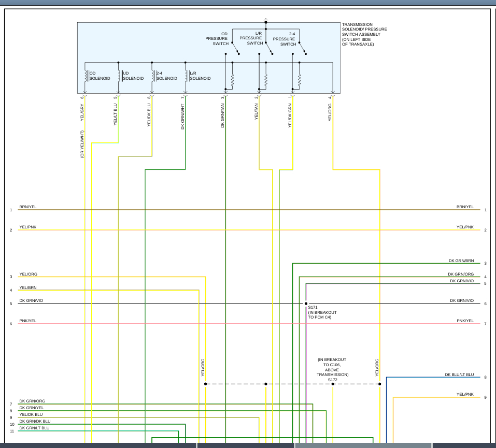The height and width of the screenshot is (448, 496).
Task: Click the DK BLU/LT BLU wire label
Action: click(459, 374)
